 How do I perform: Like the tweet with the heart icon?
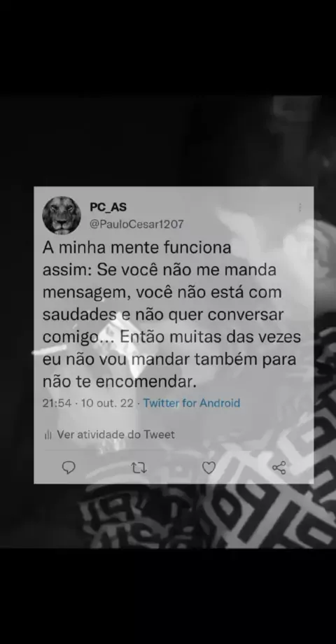pos(209,468)
